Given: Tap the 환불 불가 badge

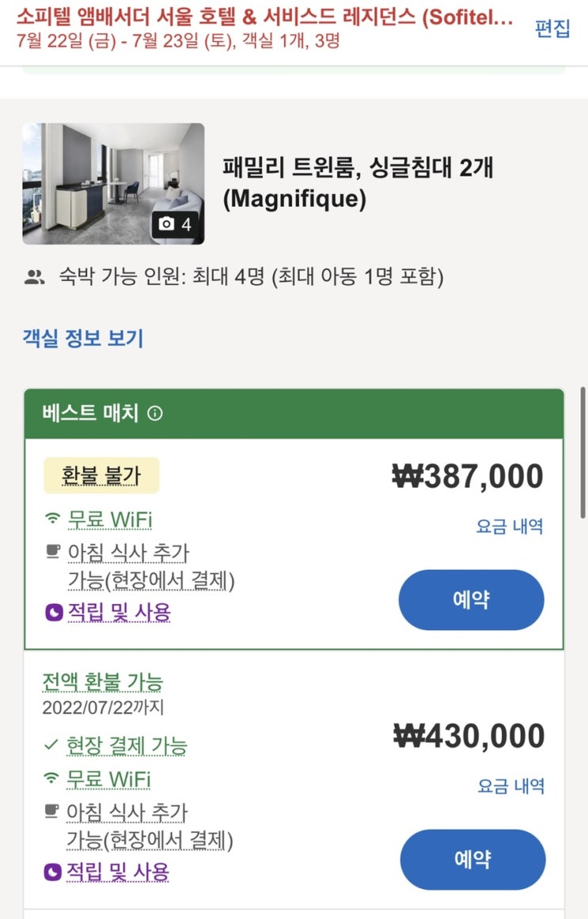Looking at the screenshot, I should pos(101,476).
